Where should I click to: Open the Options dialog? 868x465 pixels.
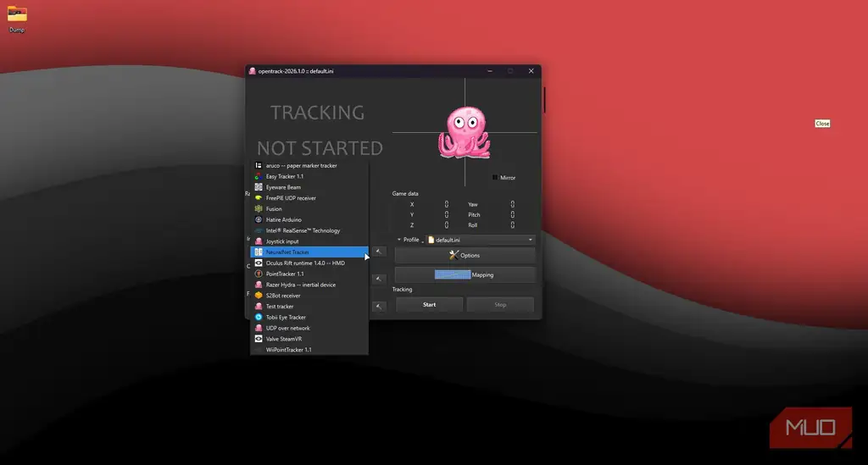tap(465, 256)
